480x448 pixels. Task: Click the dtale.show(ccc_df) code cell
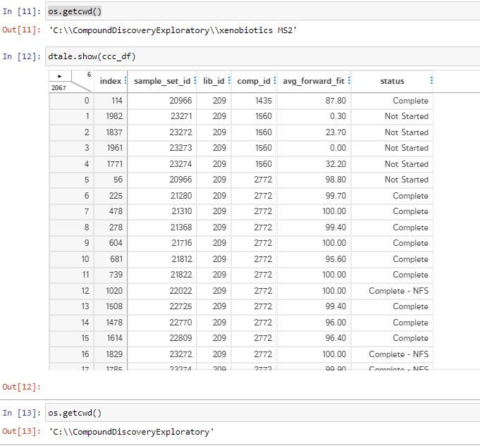(263, 56)
